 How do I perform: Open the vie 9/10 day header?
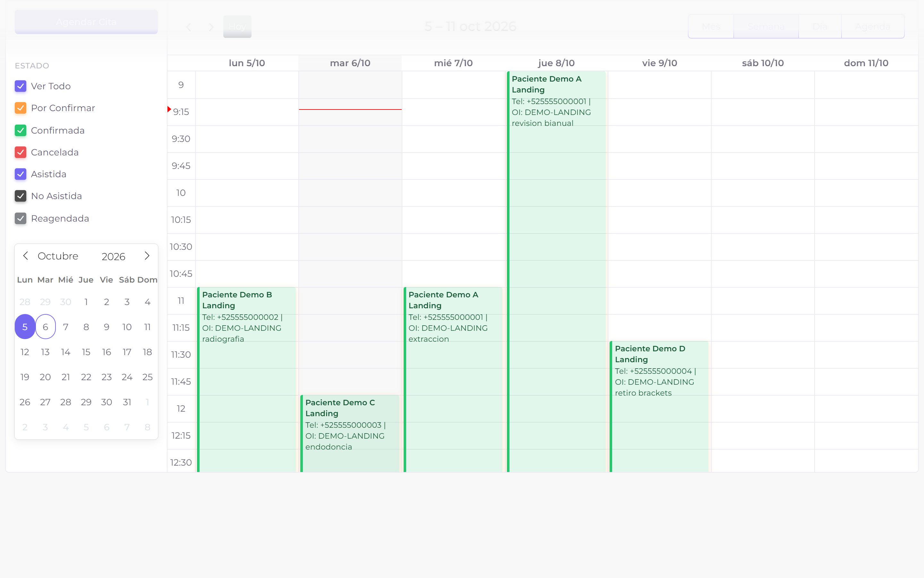[x=659, y=63]
